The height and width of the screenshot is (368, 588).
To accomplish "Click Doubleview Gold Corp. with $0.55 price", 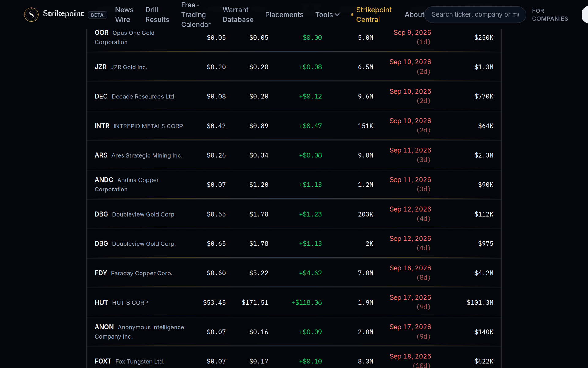I will tap(144, 214).
